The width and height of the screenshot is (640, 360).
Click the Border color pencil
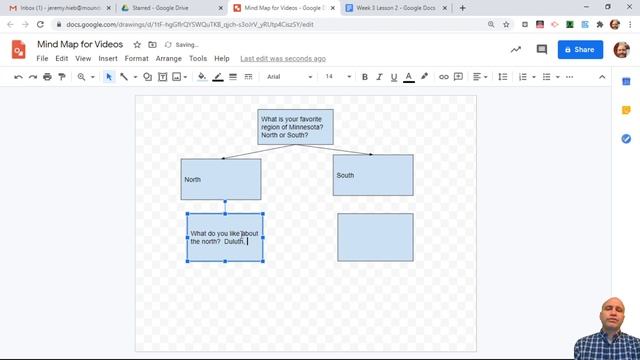pyautogui.click(x=218, y=77)
